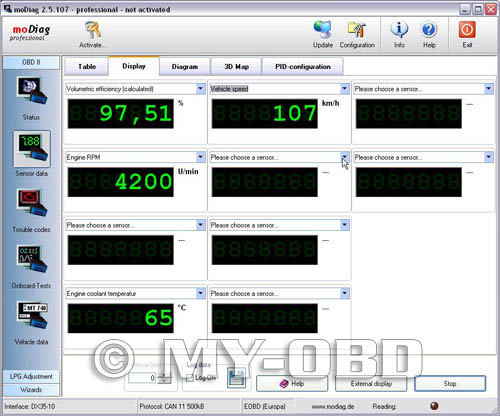The image size is (500, 416).
Task: Click the red Exit icon
Action: tap(467, 30)
